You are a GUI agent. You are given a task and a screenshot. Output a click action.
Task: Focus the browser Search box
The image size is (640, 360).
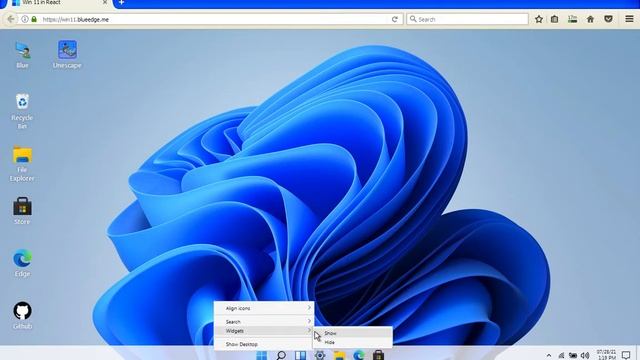tap(467, 19)
